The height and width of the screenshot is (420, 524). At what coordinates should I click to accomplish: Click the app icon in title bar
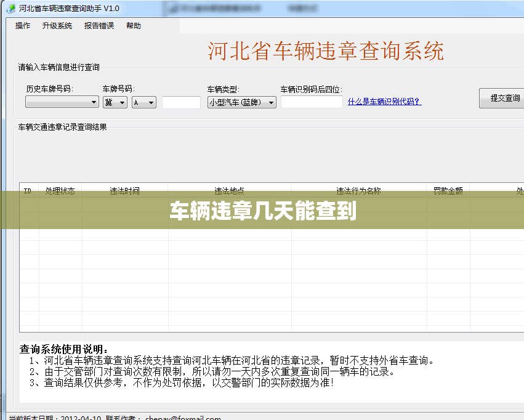click(x=10, y=9)
